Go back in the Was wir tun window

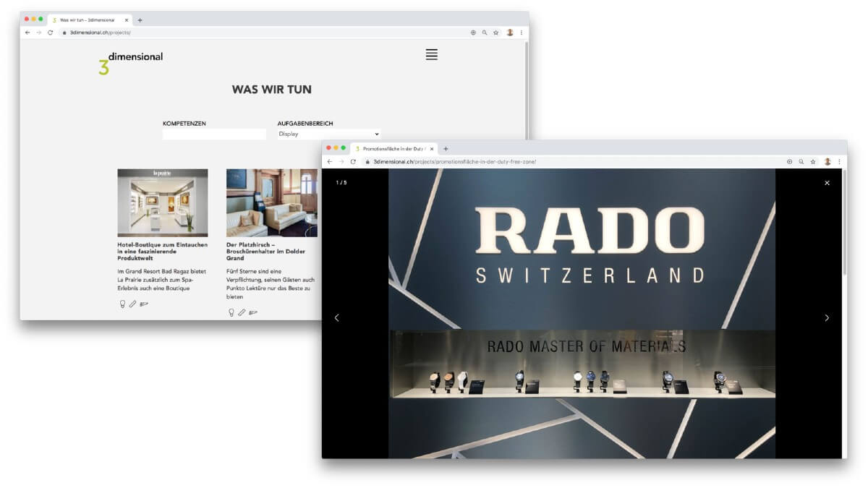[27, 33]
